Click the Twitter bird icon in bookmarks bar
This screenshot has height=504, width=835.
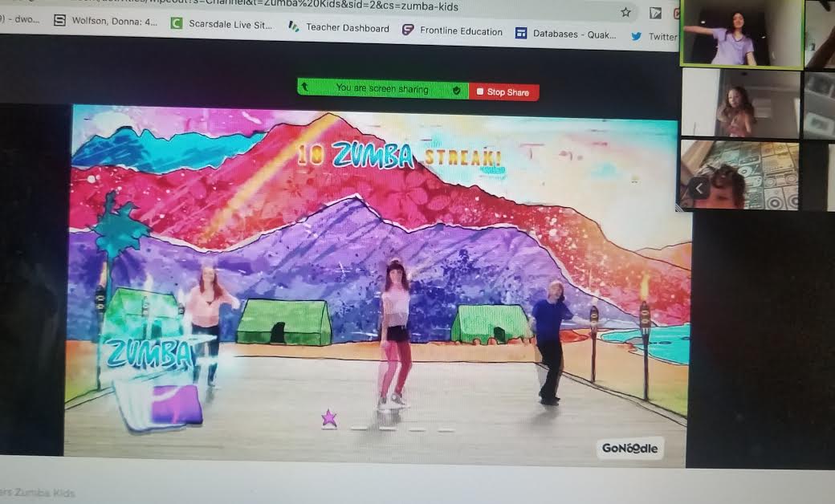pos(637,36)
